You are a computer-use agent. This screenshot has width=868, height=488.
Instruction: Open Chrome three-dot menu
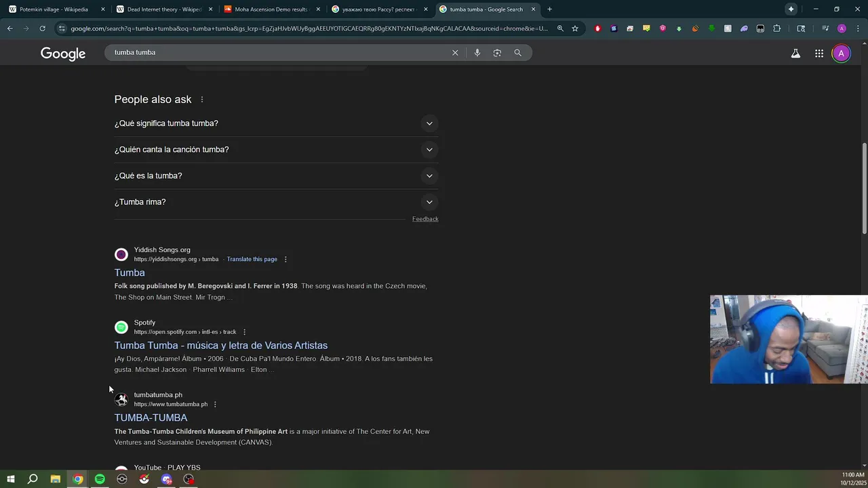(856, 28)
